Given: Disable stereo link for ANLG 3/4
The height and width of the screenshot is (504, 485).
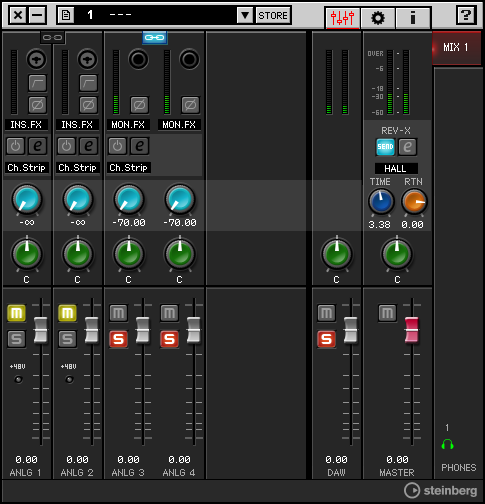Looking at the screenshot, I should [x=155, y=37].
